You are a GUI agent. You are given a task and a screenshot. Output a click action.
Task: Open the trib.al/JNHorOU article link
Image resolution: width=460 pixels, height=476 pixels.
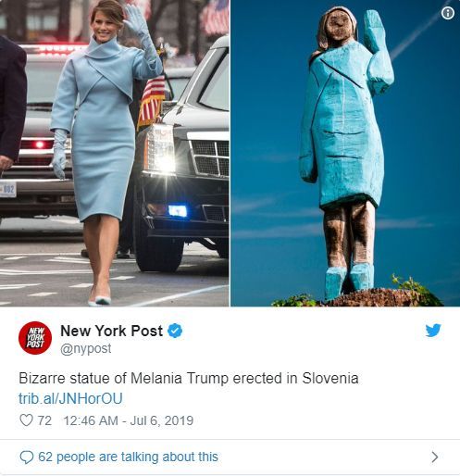pos(70,398)
